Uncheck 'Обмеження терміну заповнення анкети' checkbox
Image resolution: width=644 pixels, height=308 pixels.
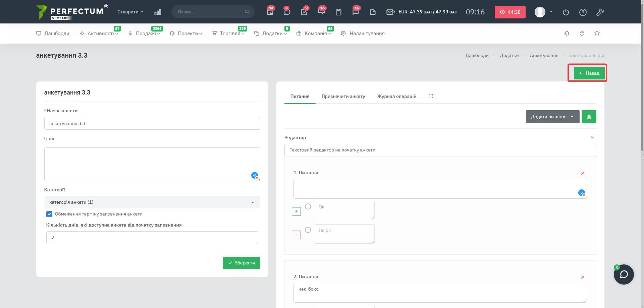point(49,214)
